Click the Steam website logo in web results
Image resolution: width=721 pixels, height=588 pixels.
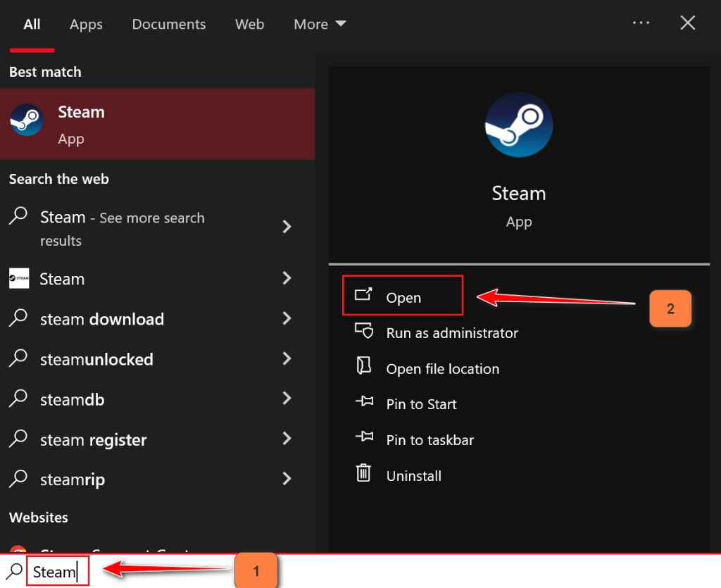(x=19, y=279)
